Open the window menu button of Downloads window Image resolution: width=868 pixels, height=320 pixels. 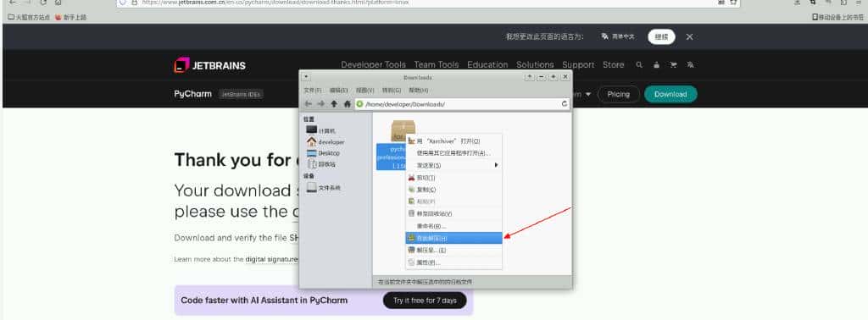point(307,77)
